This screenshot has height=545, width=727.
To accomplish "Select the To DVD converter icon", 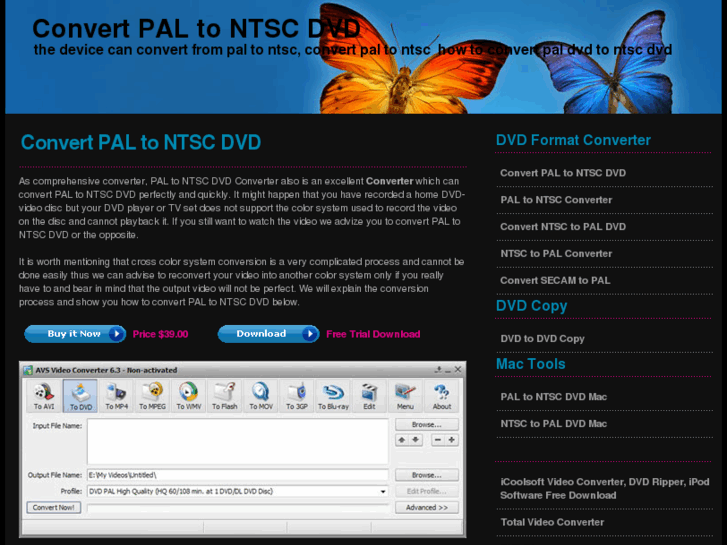I will (x=80, y=396).
